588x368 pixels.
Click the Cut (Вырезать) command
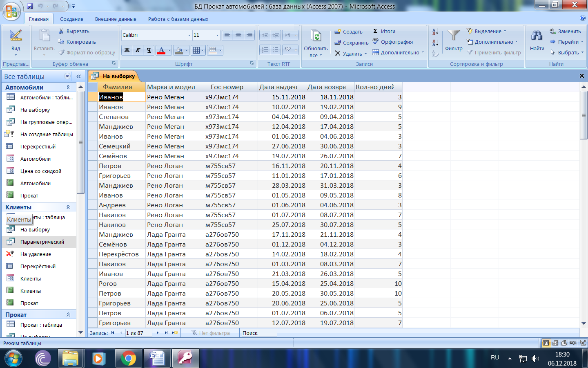pyautogui.click(x=73, y=31)
